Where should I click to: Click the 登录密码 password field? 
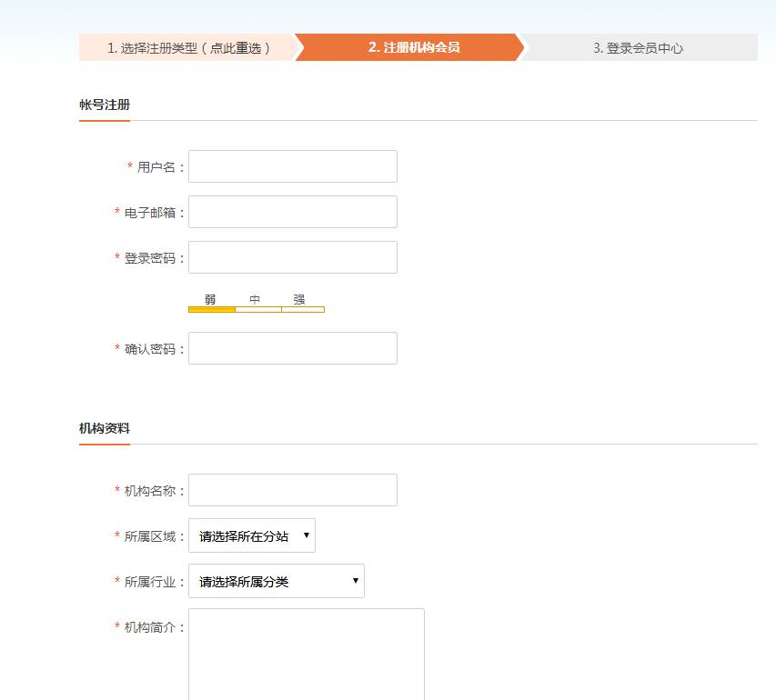pos(291,257)
